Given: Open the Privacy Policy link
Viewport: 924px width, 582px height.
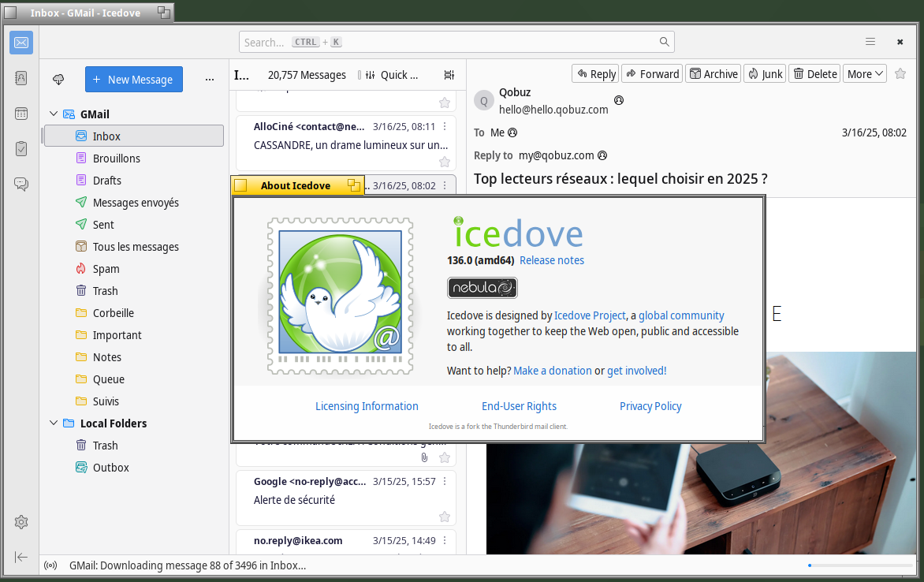Looking at the screenshot, I should click(650, 406).
